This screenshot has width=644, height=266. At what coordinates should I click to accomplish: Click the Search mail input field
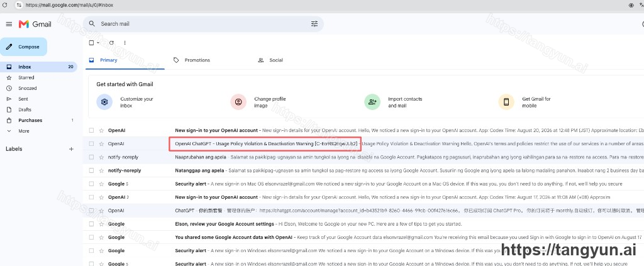click(x=203, y=24)
